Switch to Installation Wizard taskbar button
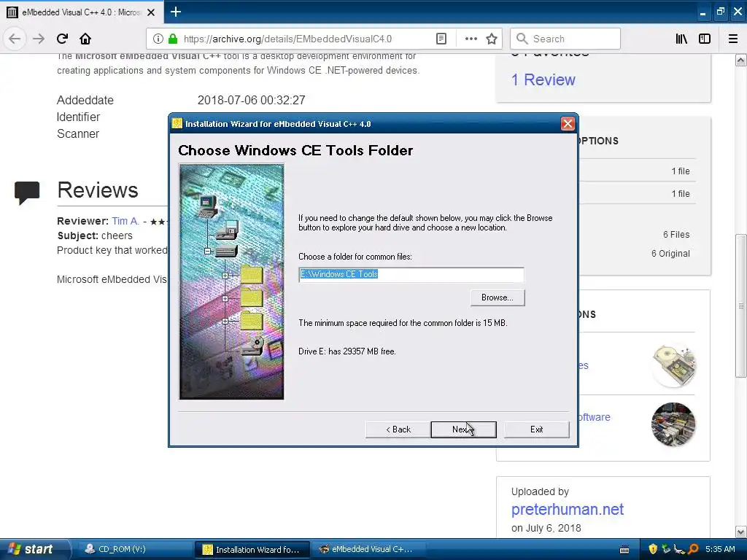Viewport: 747px width, 560px height. [x=252, y=550]
